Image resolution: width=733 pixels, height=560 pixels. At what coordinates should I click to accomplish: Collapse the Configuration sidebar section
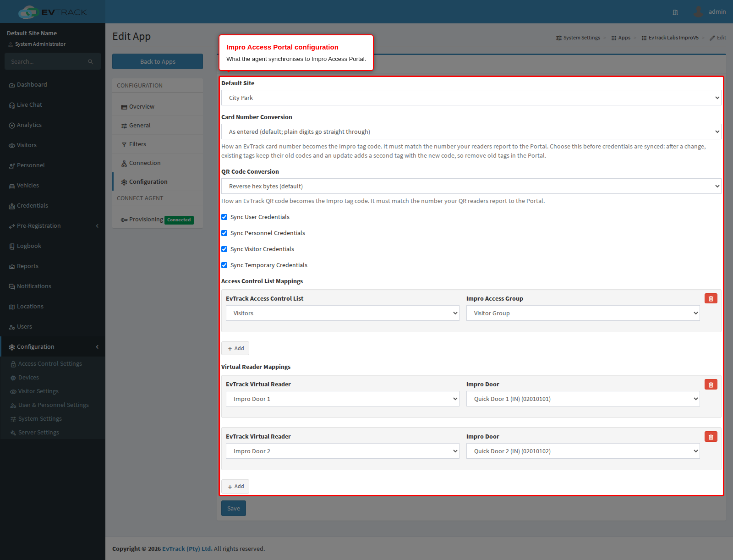coord(53,347)
